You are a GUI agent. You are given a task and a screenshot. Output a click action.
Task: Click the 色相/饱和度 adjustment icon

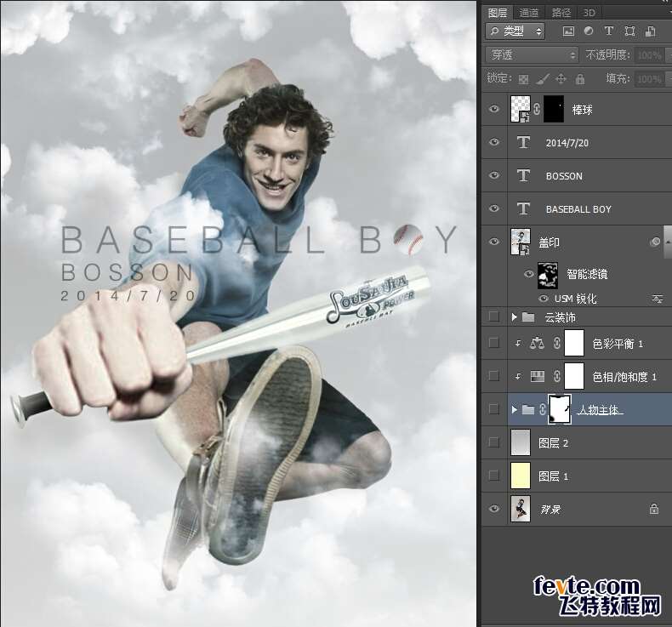[x=538, y=376]
